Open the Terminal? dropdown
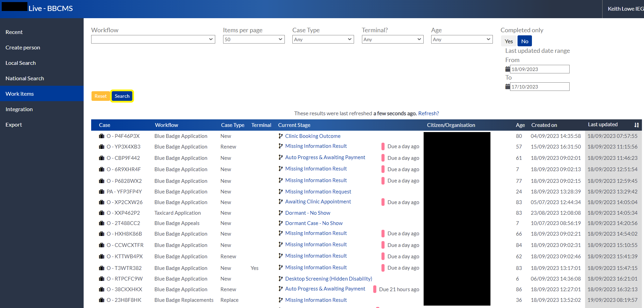Image resolution: width=644 pixels, height=308 pixels. [392, 39]
